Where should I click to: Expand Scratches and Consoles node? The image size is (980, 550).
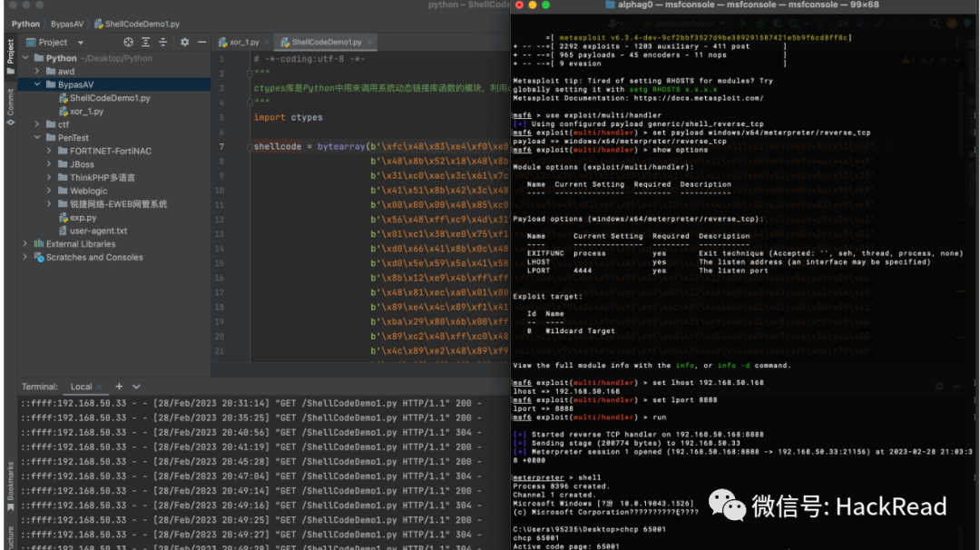[x=25, y=257]
